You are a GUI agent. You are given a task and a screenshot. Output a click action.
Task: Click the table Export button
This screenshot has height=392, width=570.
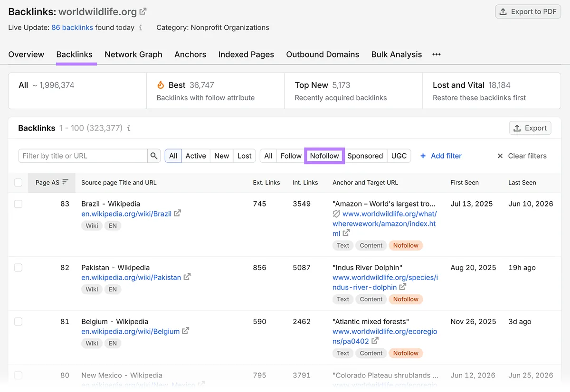(x=530, y=128)
